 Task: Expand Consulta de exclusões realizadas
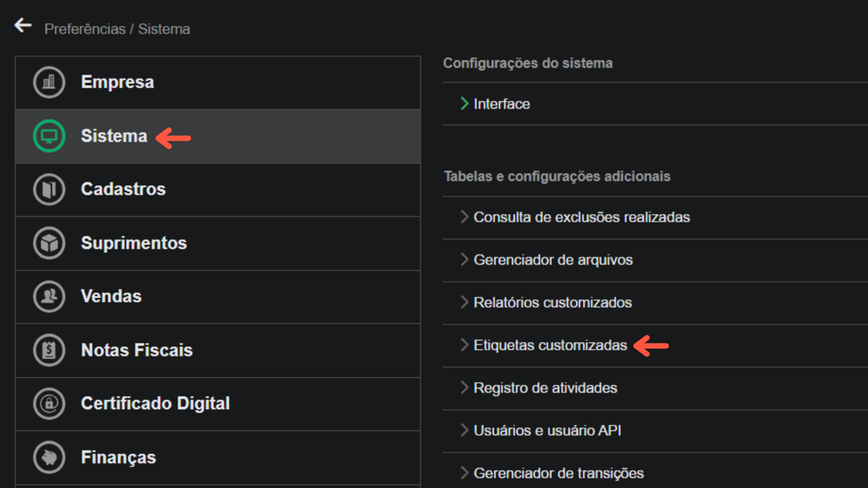[581, 217]
